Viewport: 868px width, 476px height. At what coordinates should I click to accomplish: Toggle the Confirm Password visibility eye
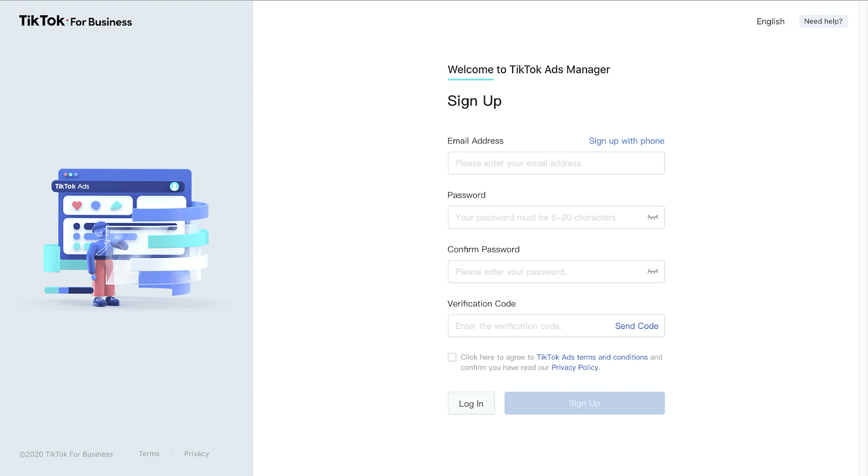[x=652, y=271]
